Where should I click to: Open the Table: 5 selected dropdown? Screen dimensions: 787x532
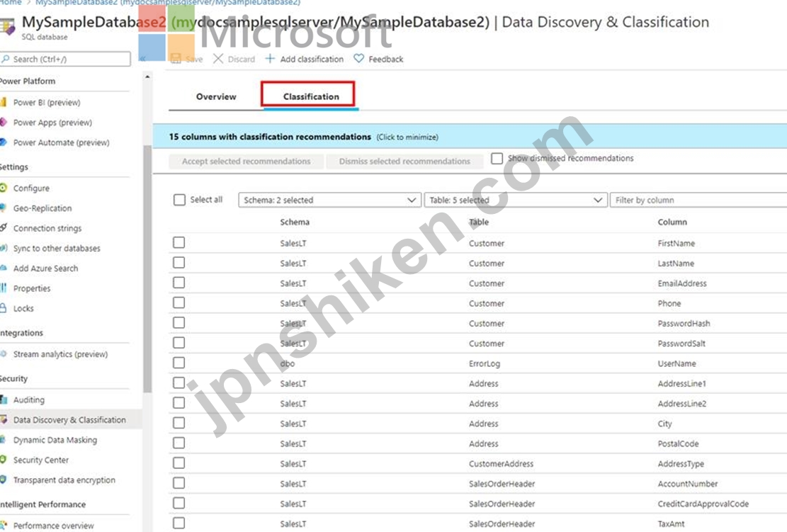[516, 200]
